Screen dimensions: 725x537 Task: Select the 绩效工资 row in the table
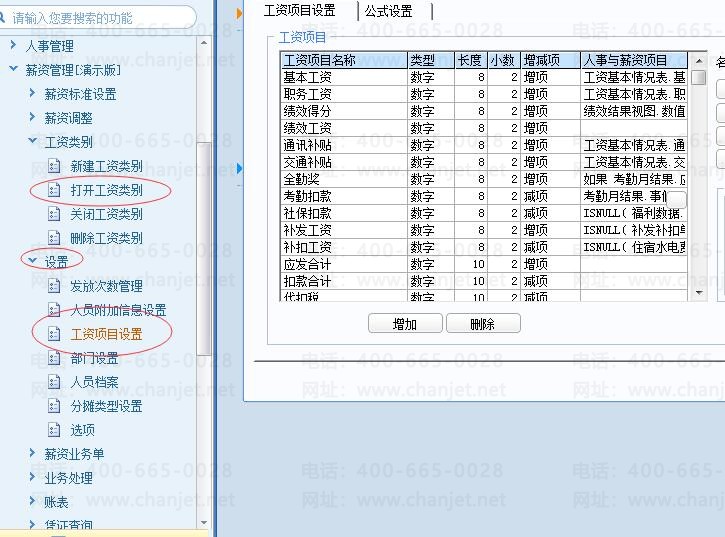pos(484,128)
